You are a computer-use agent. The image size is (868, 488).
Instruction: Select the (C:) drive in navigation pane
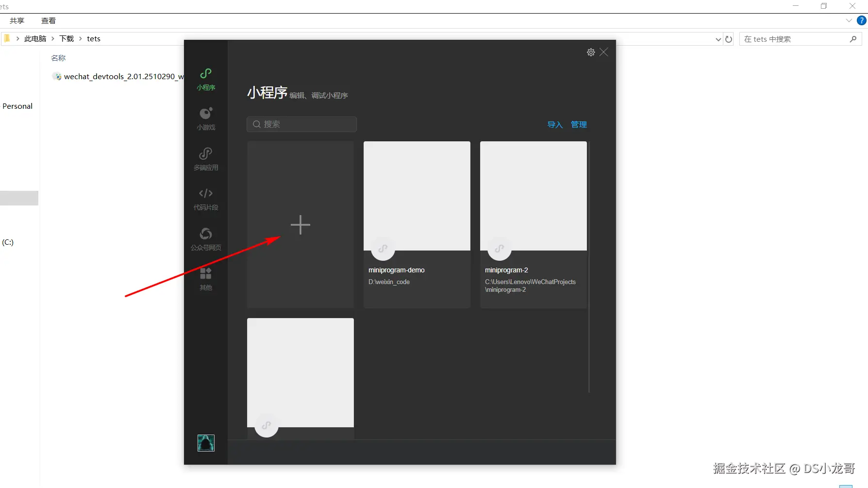8,242
